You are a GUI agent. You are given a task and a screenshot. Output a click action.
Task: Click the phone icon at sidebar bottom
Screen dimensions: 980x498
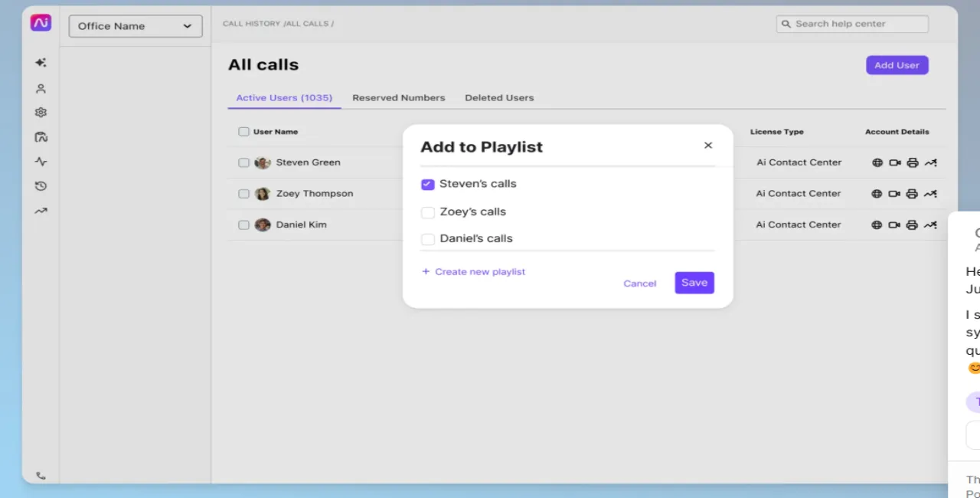41,476
